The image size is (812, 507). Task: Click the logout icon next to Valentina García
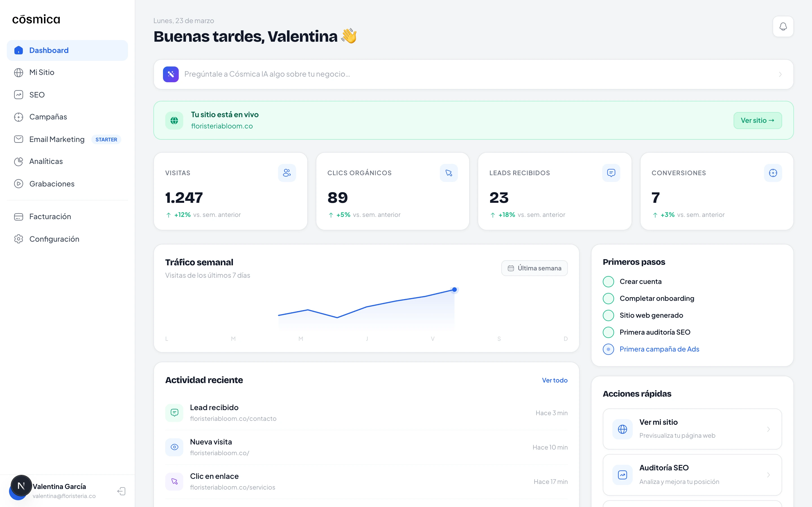click(122, 491)
